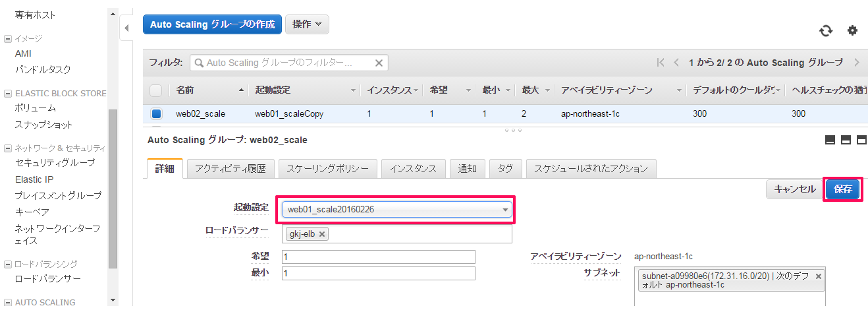The height and width of the screenshot is (310, 868).
Task: Clear the filter with the X icon
Action: pyautogui.click(x=379, y=63)
